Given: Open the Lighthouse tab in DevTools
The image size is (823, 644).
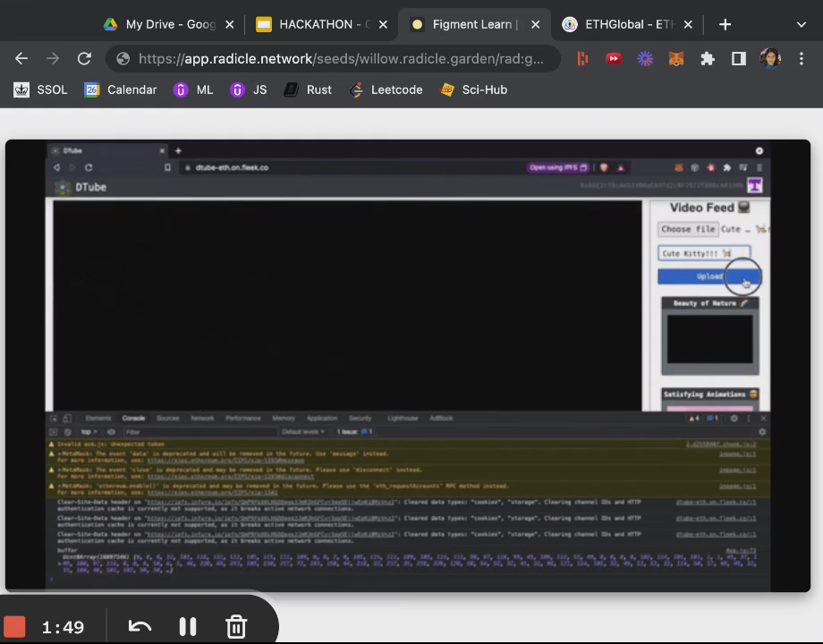Looking at the screenshot, I should pos(403,419).
